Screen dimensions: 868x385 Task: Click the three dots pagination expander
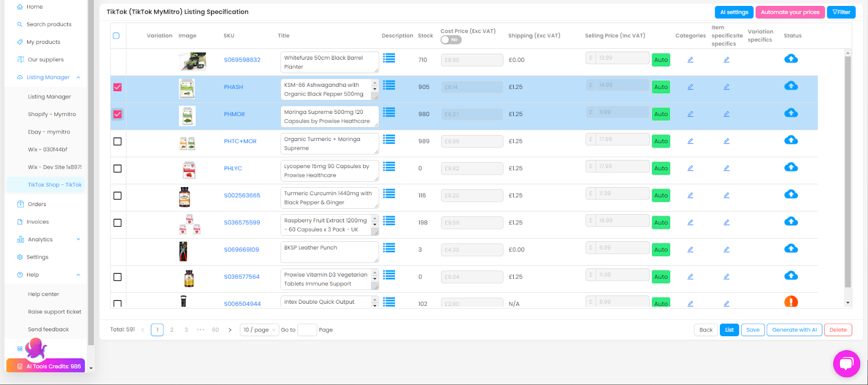201,330
